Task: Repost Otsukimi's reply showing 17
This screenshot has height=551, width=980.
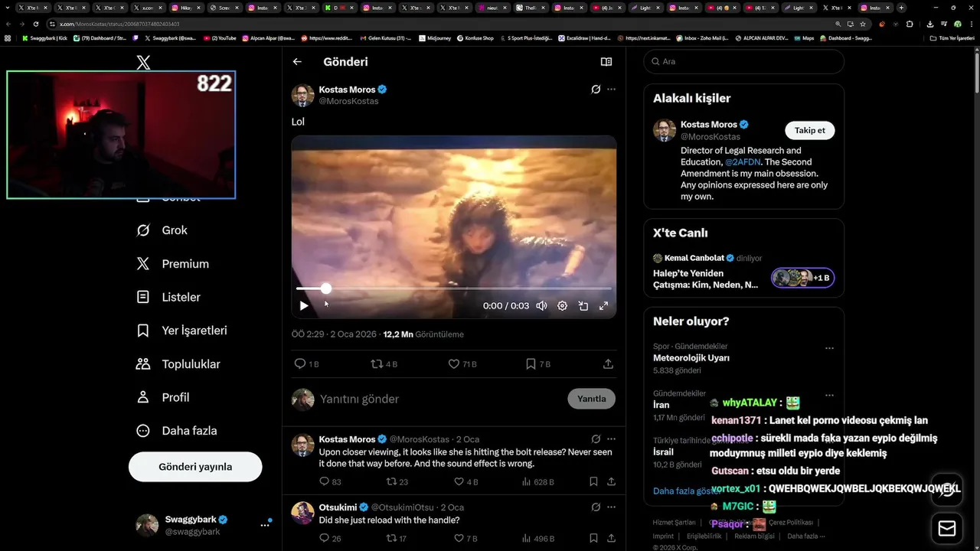Action: pyautogui.click(x=397, y=539)
